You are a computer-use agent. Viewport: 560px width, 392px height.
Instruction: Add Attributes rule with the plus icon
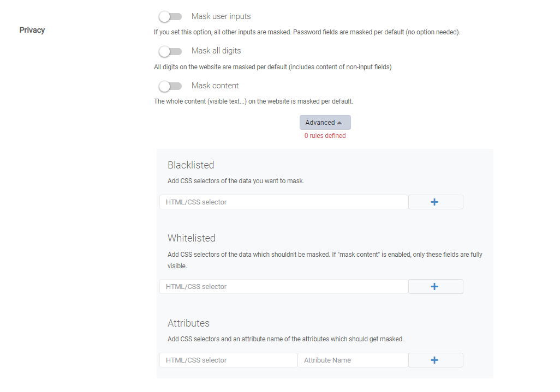(436, 360)
